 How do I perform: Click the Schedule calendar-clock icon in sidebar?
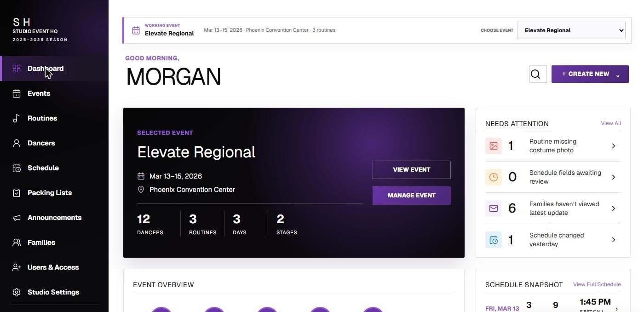(x=17, y=168)
